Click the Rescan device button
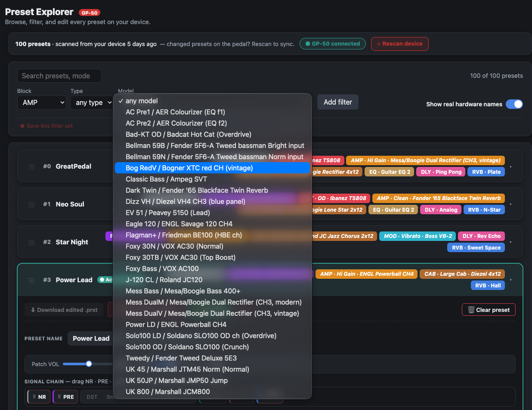The height and width of the screenshot is (410, 532). [400, 44]
